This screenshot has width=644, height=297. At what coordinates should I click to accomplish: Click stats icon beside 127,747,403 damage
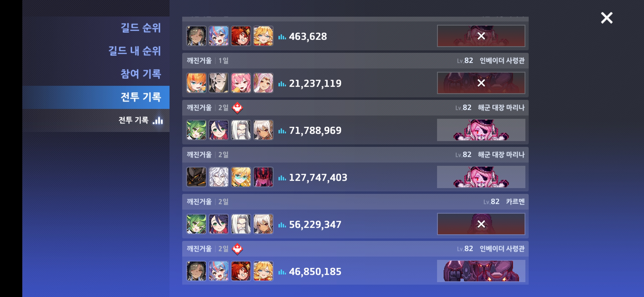(x=282, y=178)
